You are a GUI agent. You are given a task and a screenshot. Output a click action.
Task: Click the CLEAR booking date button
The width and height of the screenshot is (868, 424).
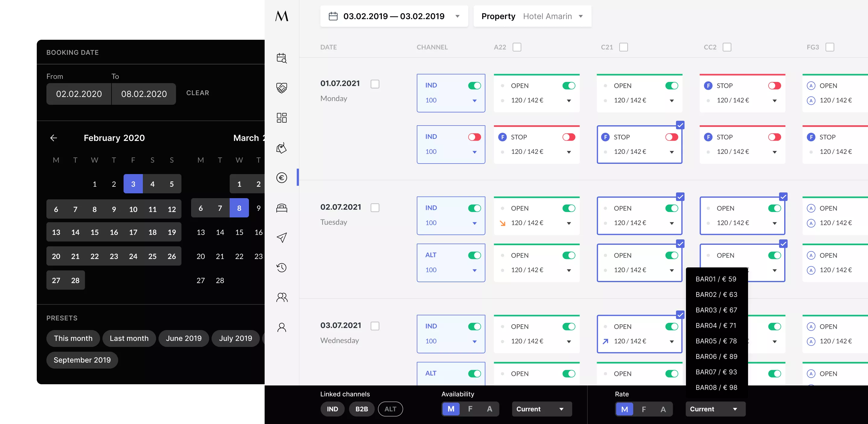pos(197,93)
